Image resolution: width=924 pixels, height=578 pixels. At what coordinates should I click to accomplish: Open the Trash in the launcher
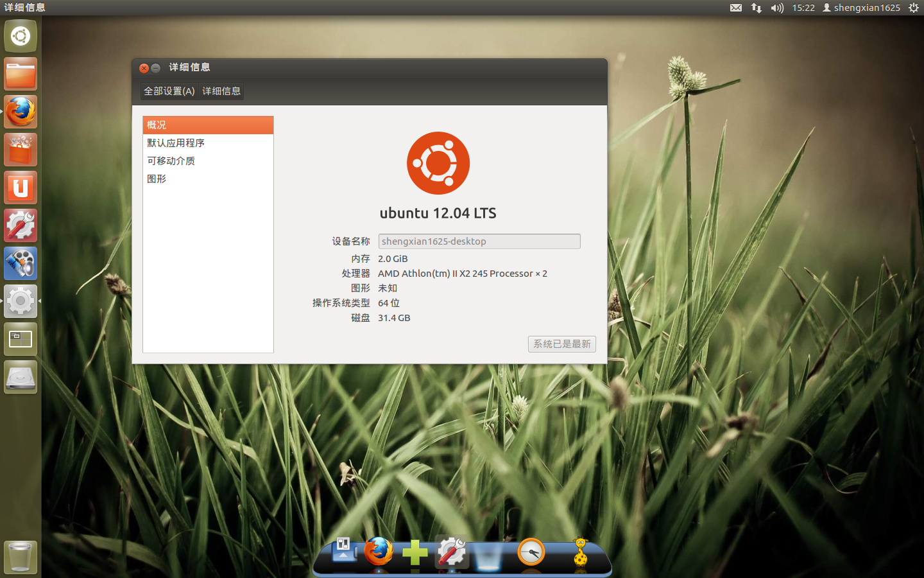tap(21, 557)
